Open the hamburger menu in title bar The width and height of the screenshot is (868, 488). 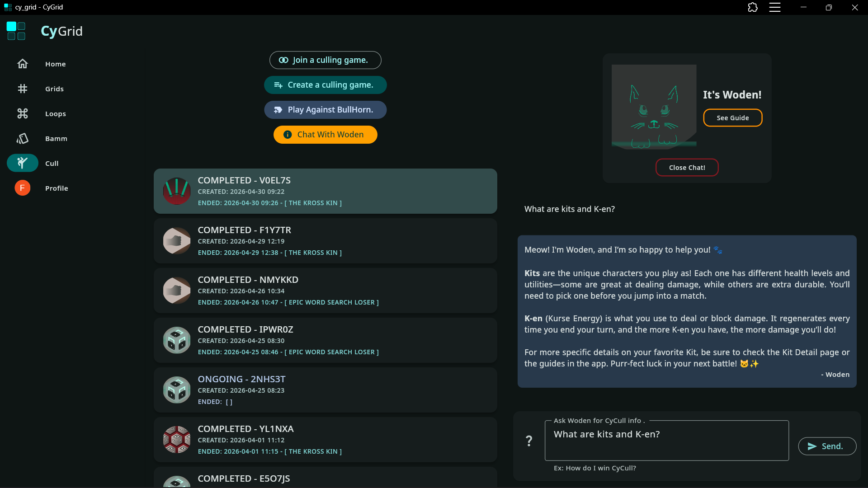click(x=775, y=7)
